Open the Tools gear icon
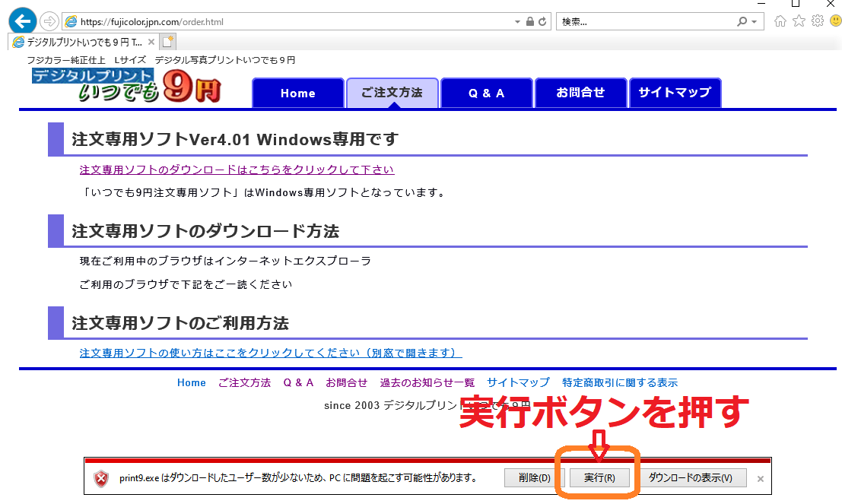Viewport: 842px width, 504px height. click(x=818, y=21)
